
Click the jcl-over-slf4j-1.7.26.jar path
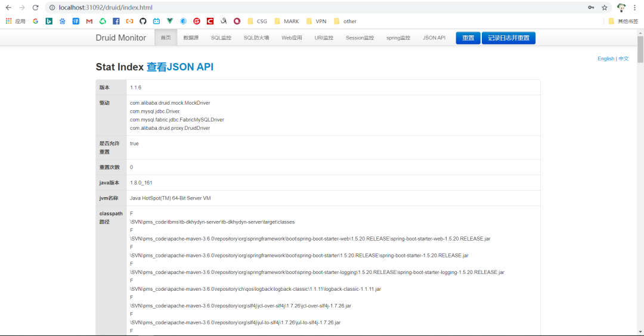coord(241,306)
